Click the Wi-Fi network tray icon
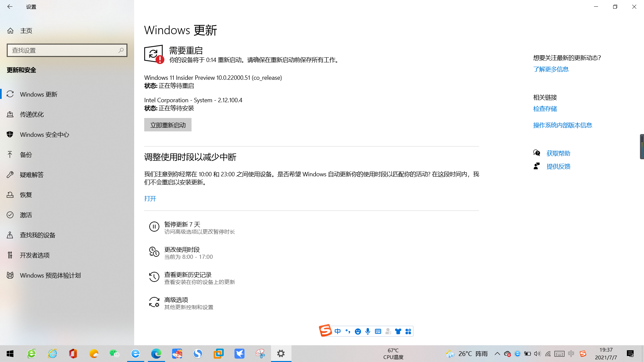 548,354
